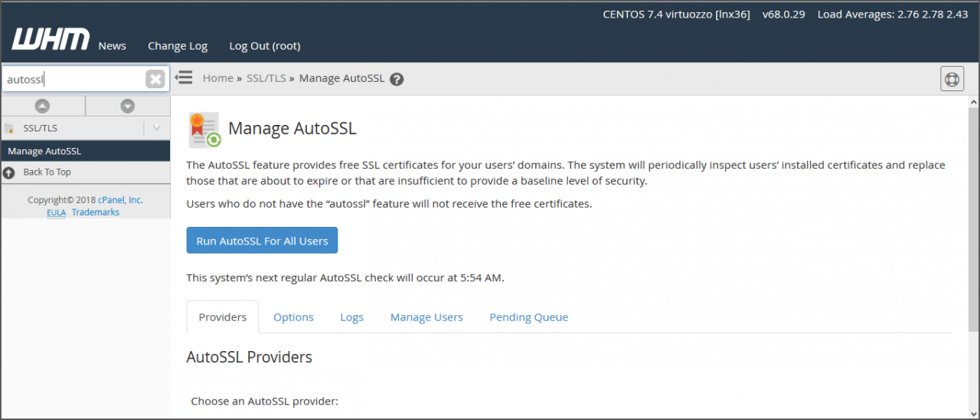
Task: Click the page scrollbar up arrow
Action: point(973,102)
